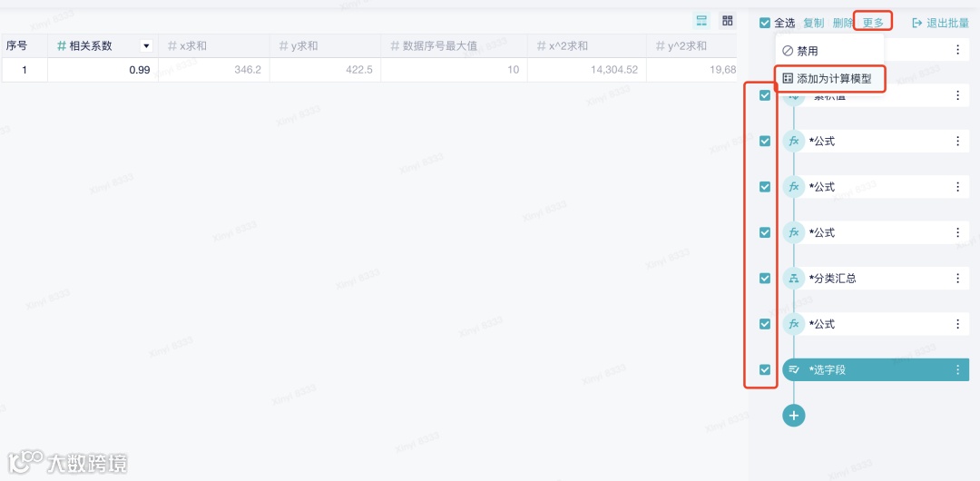Open kebab menu of 公式 step above 选字段

tap(957, 324)
